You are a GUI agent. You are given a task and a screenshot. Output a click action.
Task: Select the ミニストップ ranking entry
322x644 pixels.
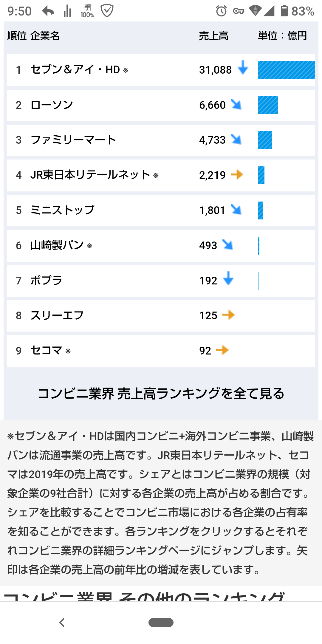click(x=161, y=210)
